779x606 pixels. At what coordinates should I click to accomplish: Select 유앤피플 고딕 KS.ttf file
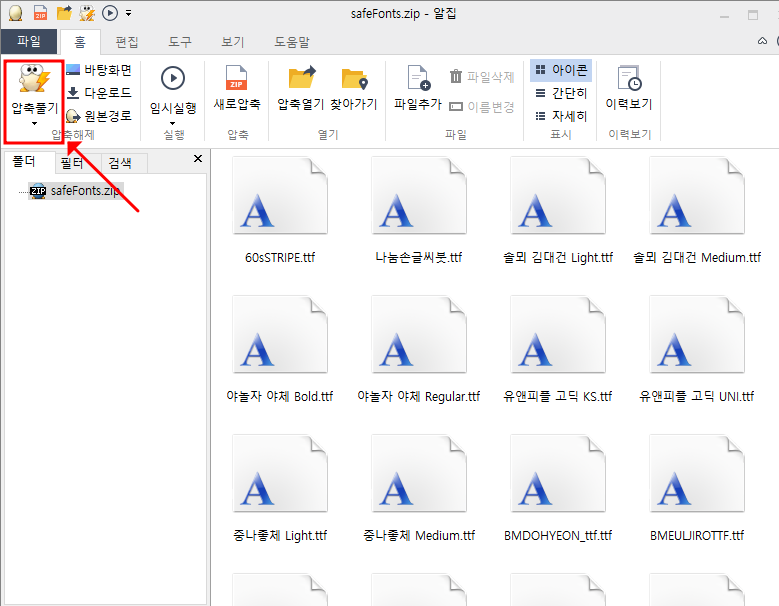558,350
